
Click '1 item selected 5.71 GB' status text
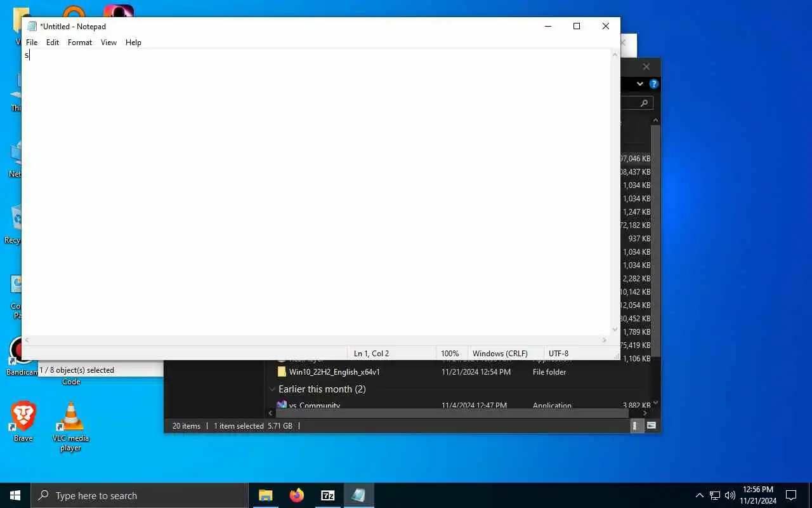coord(253,426)
